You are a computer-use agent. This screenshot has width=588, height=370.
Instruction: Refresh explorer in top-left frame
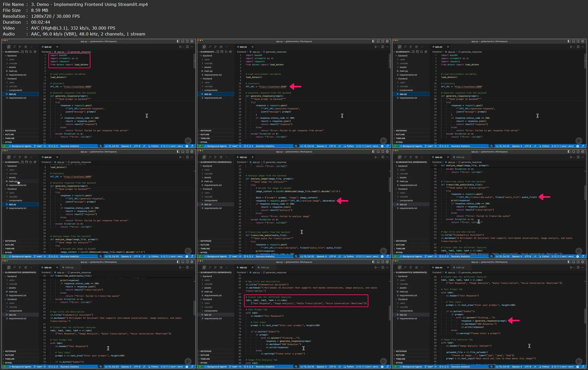(x=31, y=52)
